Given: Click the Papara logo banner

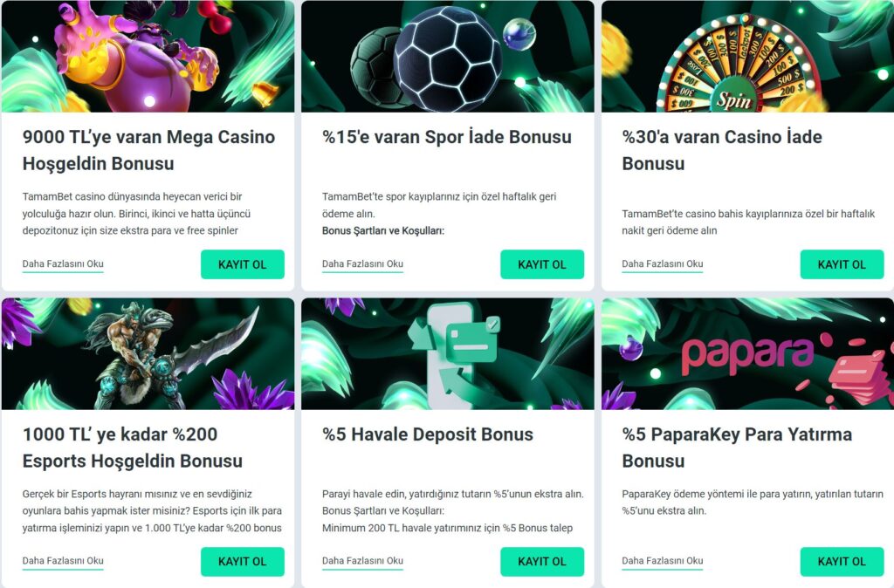Looking at the screenshot, I should [747, 353].
